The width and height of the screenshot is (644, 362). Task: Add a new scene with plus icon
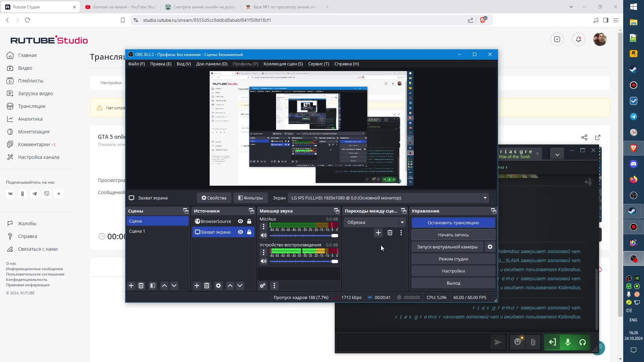pyautogui.click(x=131, y=286)
